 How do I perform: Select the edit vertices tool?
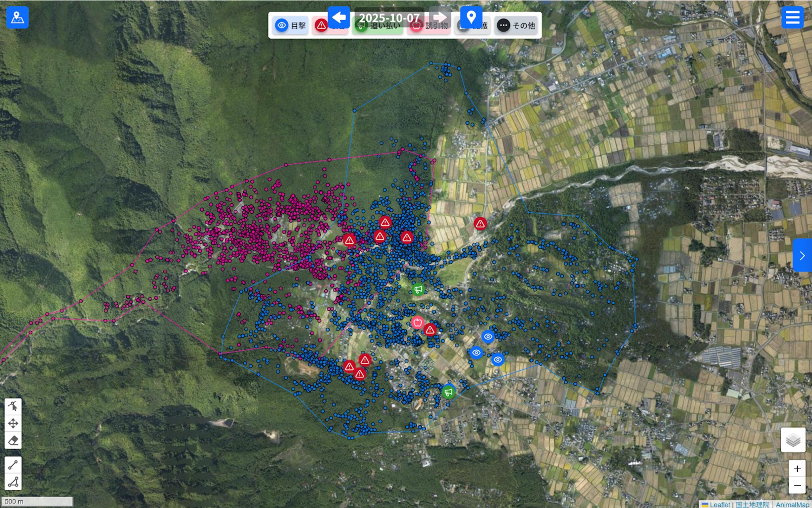[13, 406]
